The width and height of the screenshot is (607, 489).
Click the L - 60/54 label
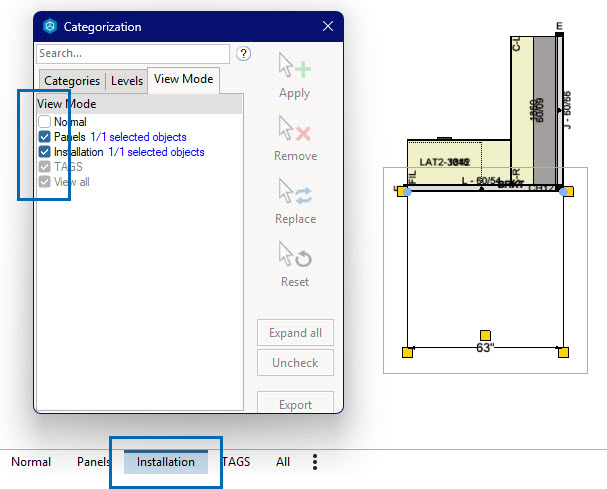[x=481, y=180]
